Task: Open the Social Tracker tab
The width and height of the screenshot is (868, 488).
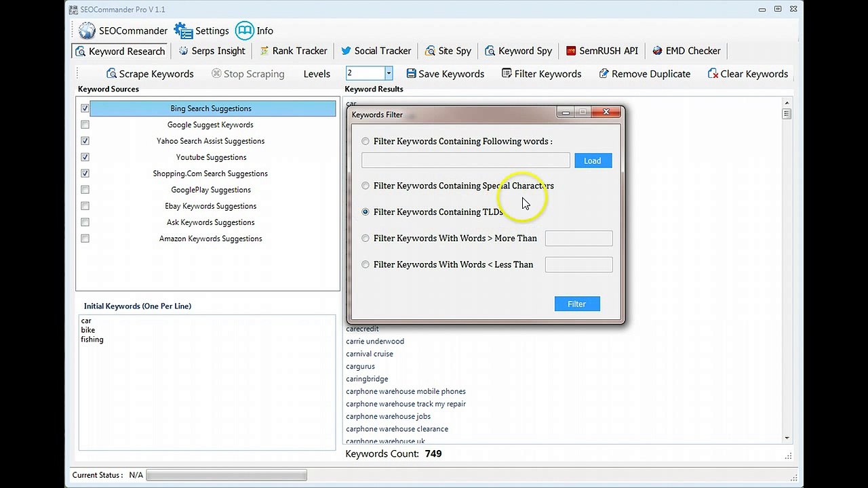Action: 376,51
